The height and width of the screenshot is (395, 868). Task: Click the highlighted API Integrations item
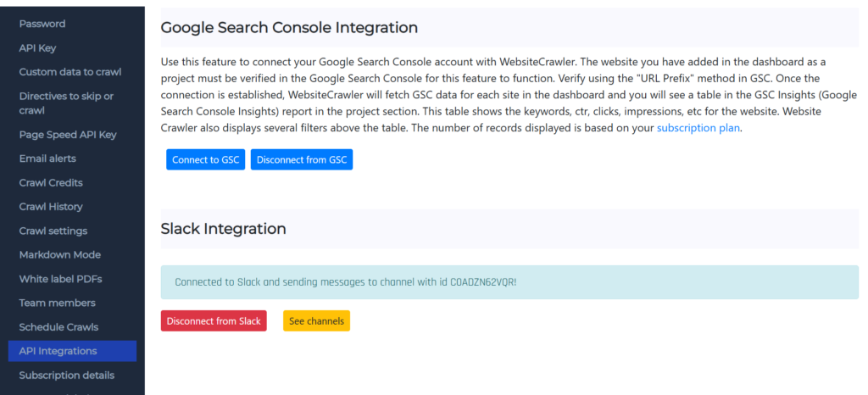click(x=58, y=351)
